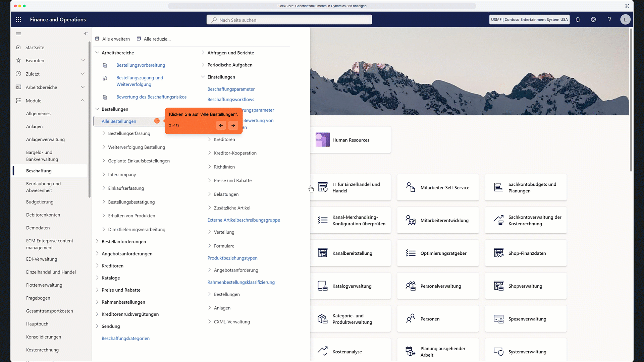644x362 pixels.
Task: Open Rahmenbestellungsklassifizierung link
Action: click(241, 282)
